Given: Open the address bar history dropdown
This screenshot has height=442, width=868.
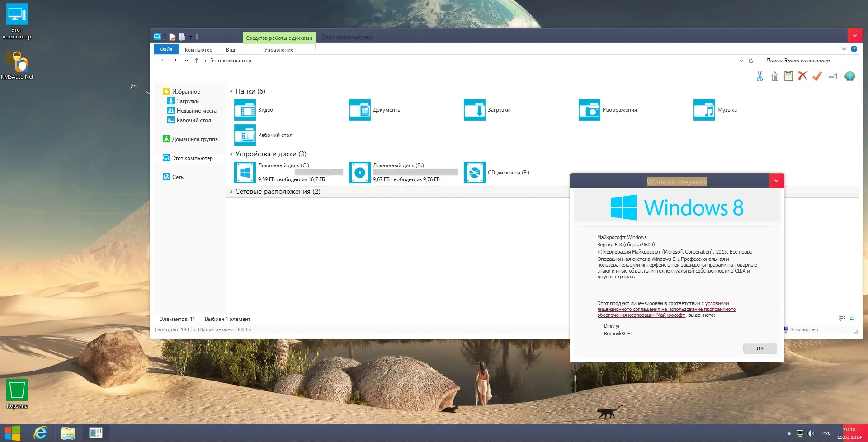Looking at the screenshot, I should tap(741, 61).
